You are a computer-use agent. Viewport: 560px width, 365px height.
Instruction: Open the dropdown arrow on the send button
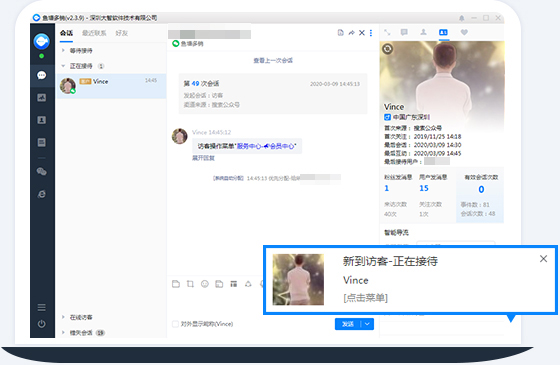click(x=368, y=324)
